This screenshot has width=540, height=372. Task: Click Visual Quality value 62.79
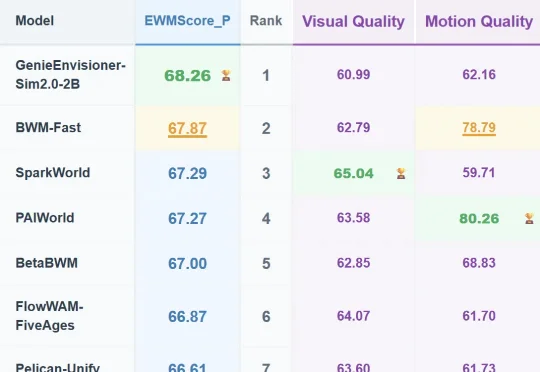tap(353, 127)
